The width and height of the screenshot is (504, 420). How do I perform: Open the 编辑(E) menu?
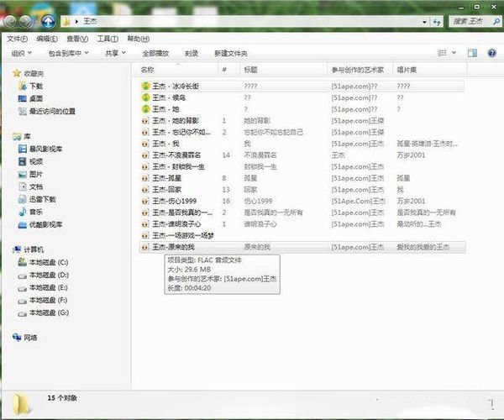click(x=47, y=39)
